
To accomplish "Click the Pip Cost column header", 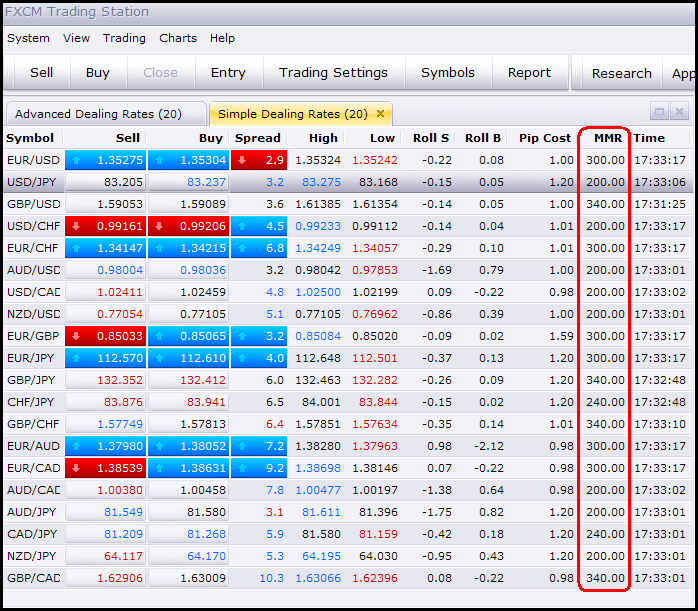I will point(544,138).
